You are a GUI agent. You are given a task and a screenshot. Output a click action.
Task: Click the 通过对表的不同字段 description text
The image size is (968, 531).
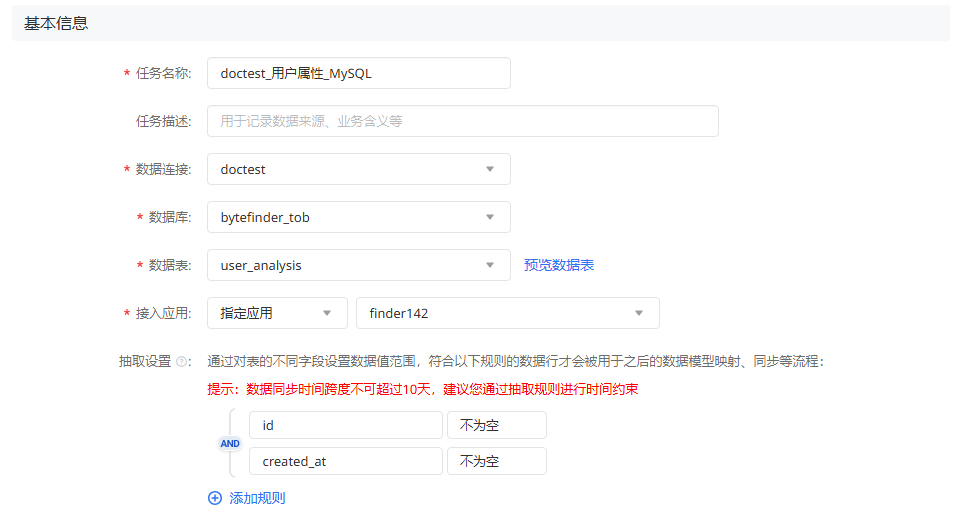(x=515, y=361)
